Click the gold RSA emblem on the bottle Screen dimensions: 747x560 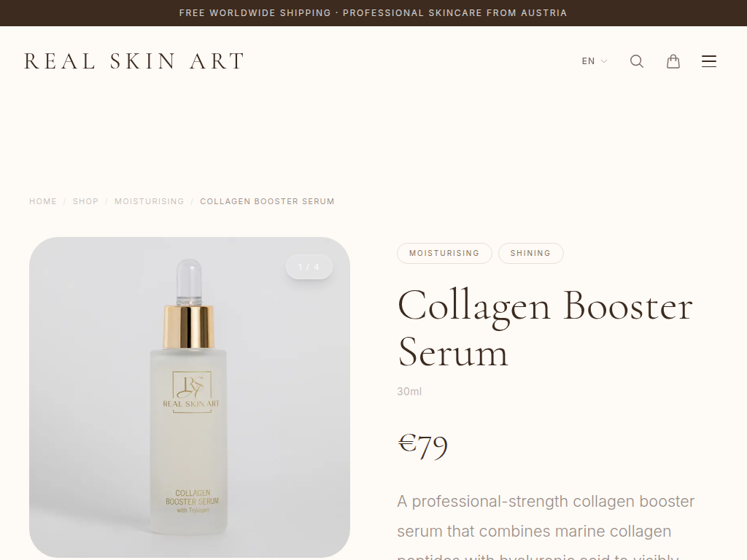click(x=192, y=386)
